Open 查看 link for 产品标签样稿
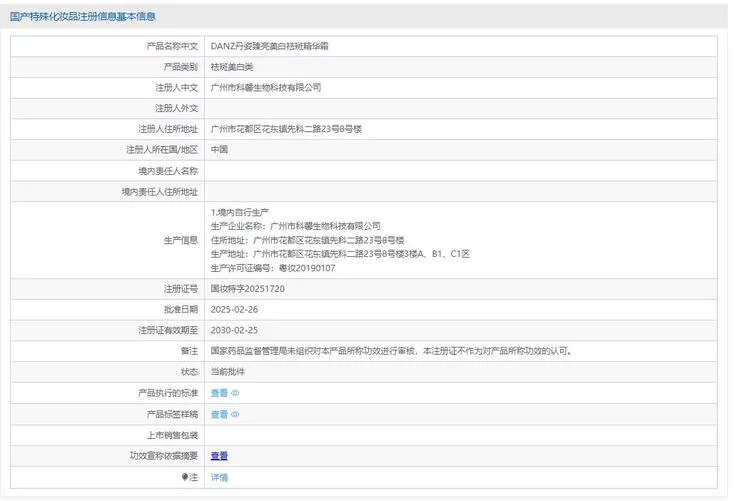Viewport: 750px width, 501px height. 219,414
